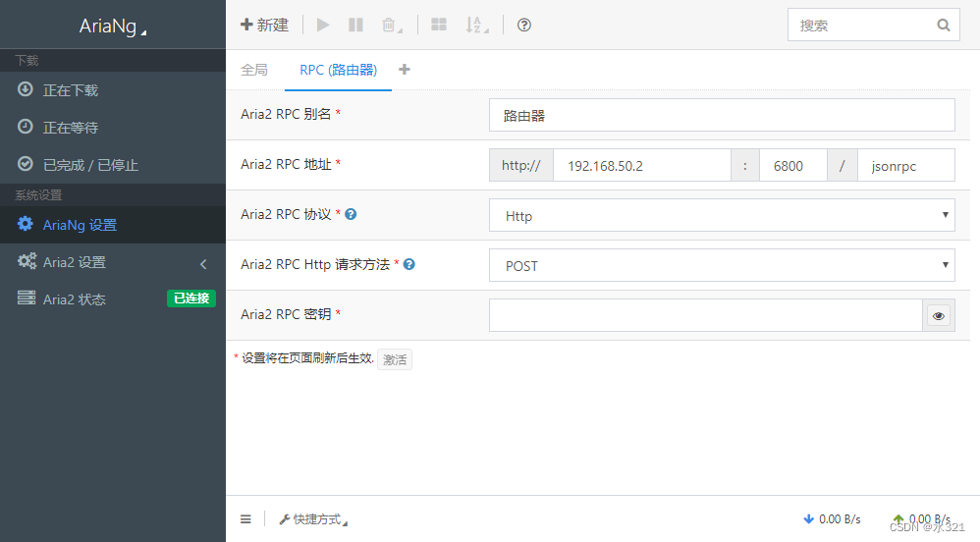Click the grid select-all icon
This screenshot has width=980, height=542.
439,25
